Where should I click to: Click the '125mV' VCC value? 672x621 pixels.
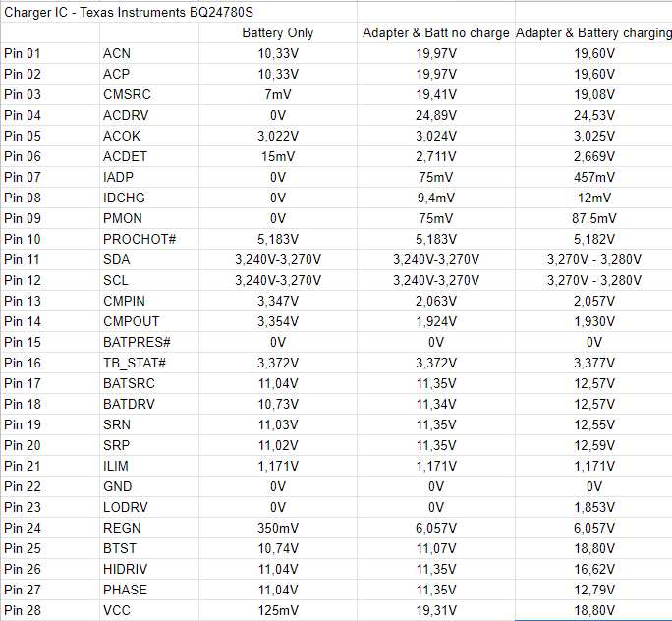pyautogui.click(x=278, y=609)
